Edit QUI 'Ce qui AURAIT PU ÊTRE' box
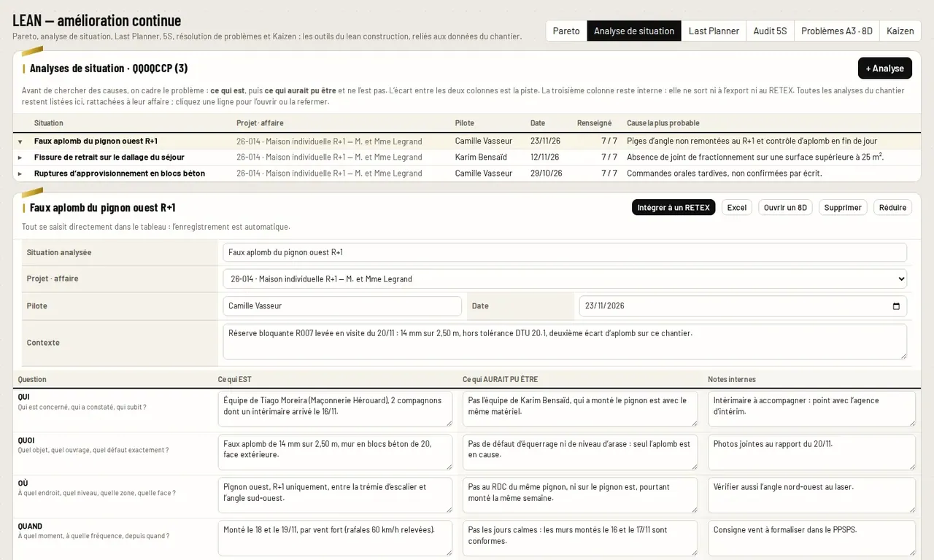The width and height of the screenshot is (934, 560). click(580, 409)
